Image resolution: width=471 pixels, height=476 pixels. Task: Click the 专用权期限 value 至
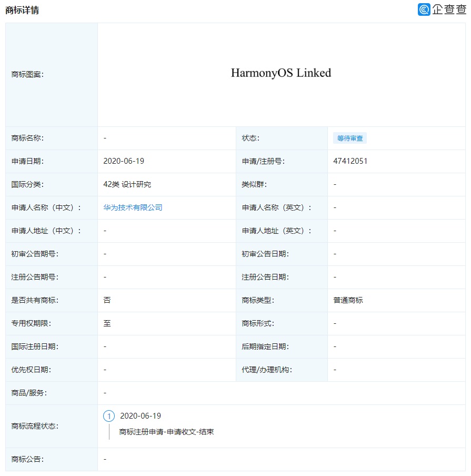tap(107, 323)
